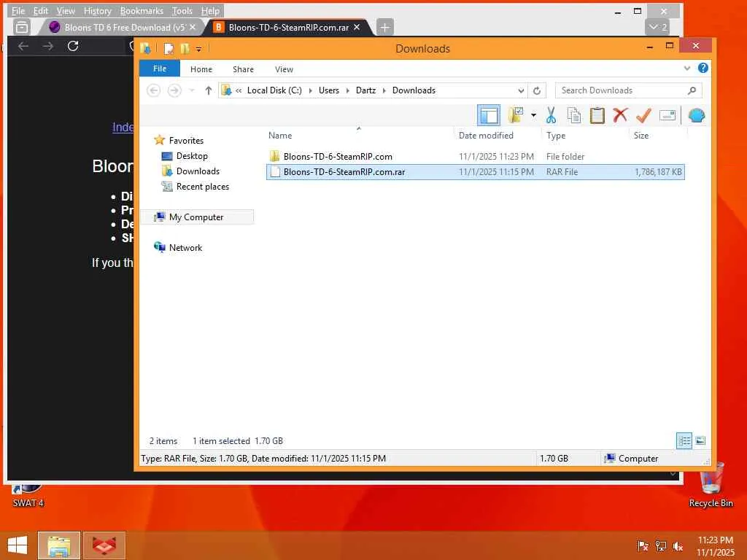
Task: Select My Computer in navigation pane
Action: coord(196,217)
